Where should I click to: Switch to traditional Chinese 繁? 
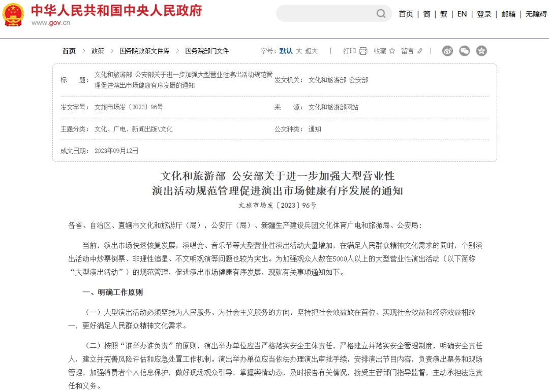pos(444,14)
